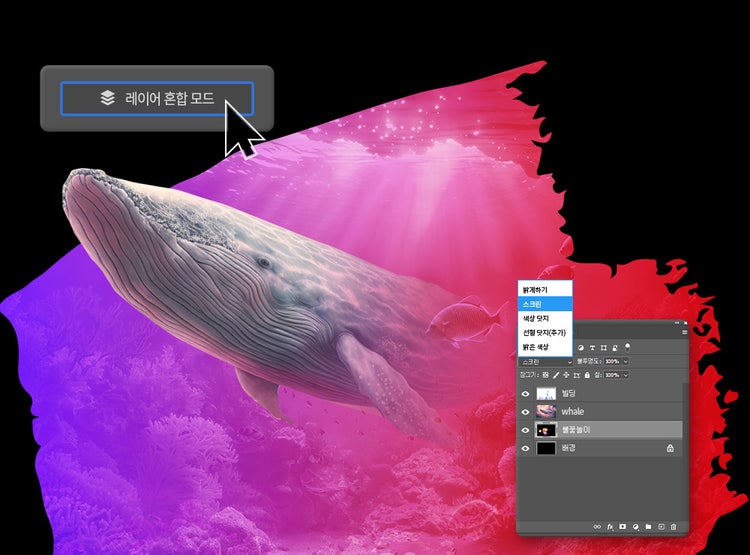Toggle the layer filtering on/off switch

click(628, 347)
